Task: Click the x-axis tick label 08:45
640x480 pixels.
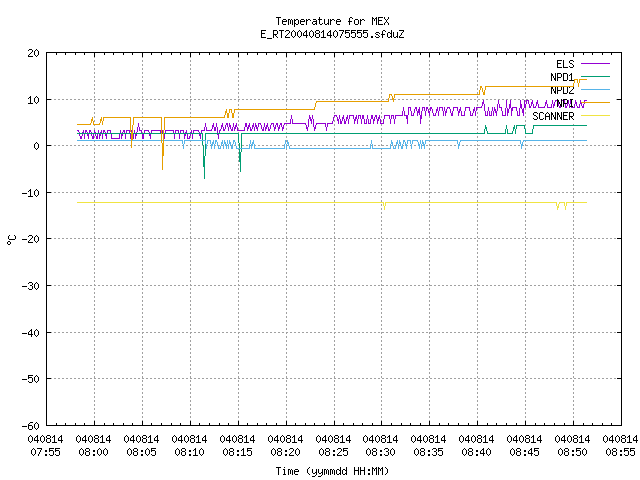Action: [x=524, y=452]
